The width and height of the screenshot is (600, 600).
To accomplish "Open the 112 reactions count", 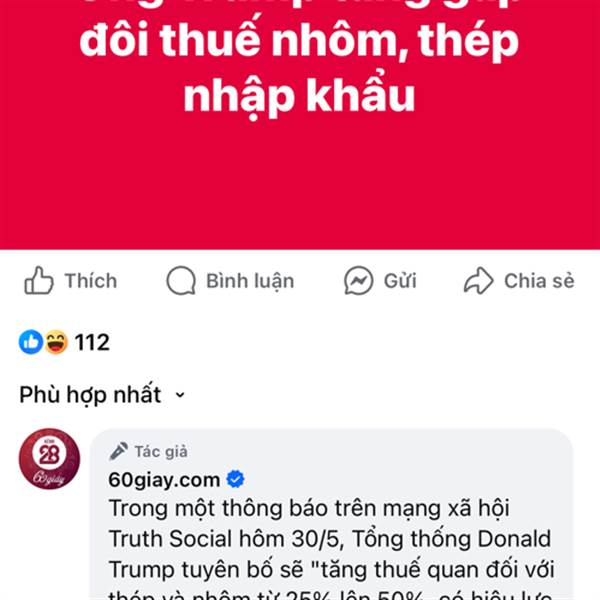I will pyautogui.click(x=92, y=342).
